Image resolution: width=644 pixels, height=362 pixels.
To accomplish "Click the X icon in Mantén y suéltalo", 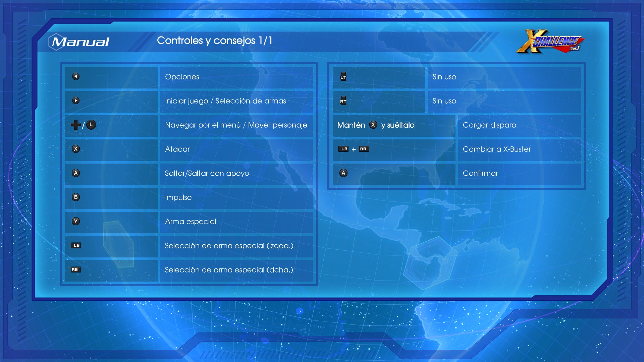I will coord(373,125).
